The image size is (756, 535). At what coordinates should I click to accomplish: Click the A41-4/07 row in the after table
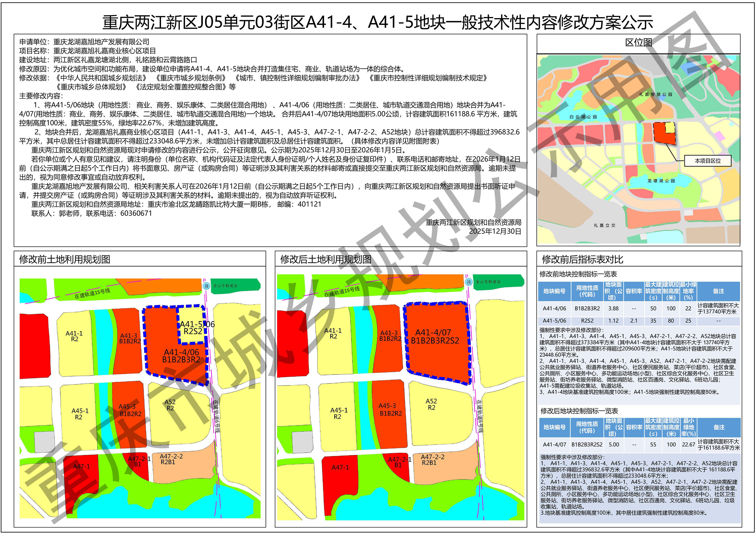coord(554,444)
